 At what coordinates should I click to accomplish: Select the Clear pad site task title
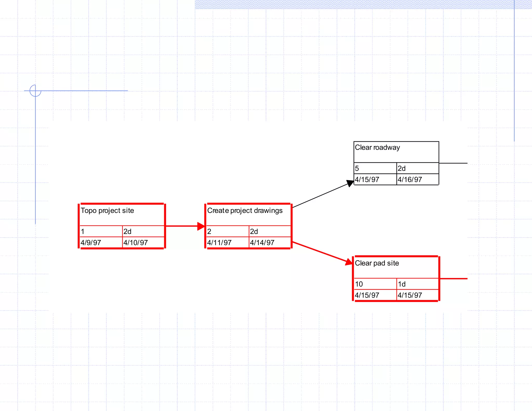377,263
